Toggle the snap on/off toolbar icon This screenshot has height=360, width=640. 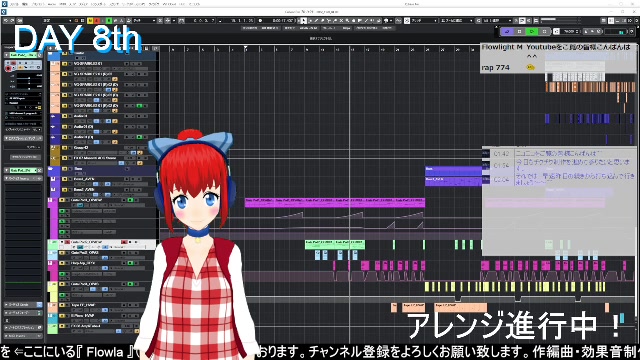pos(407,20)
